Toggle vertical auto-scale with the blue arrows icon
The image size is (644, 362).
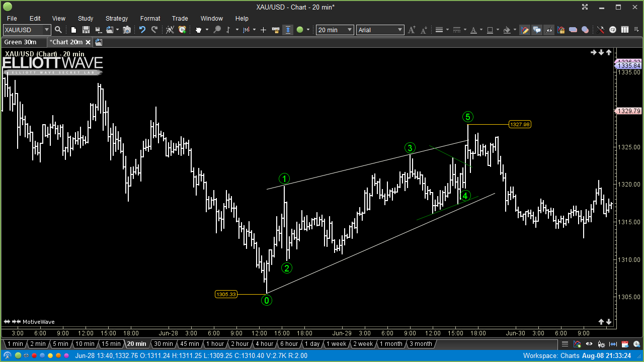288,30
